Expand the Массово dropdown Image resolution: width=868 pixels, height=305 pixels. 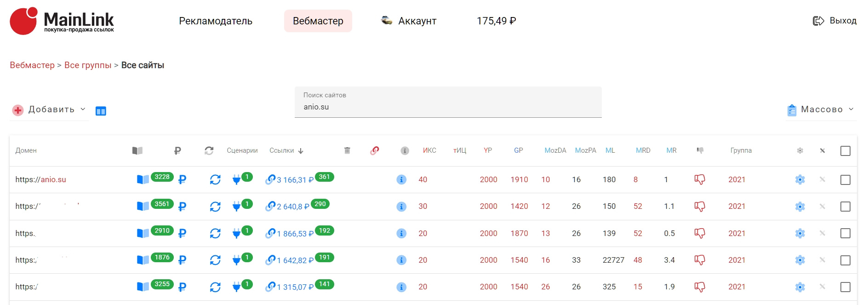(x=821, y=109)
